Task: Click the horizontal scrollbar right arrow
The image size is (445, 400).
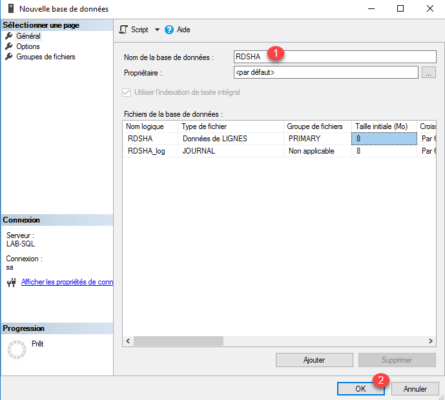Action: [431, 341]
